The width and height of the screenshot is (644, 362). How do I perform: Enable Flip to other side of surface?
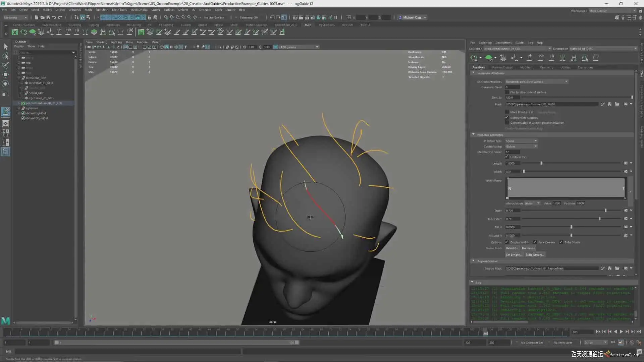(x=507, y=92)
